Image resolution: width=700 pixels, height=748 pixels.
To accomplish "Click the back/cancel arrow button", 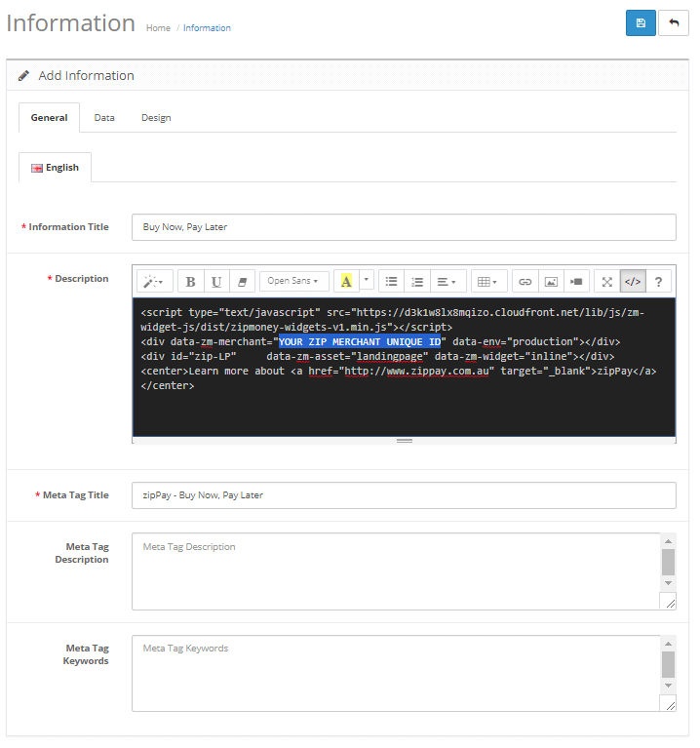I will pos(674,22).
